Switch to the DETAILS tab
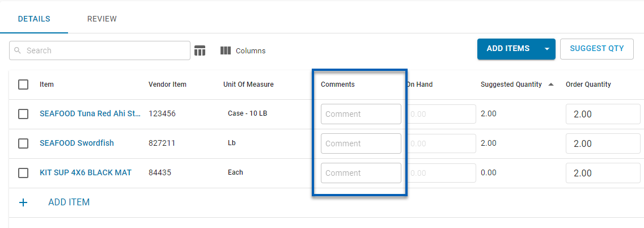644x228 pixels. pos(34,19)
